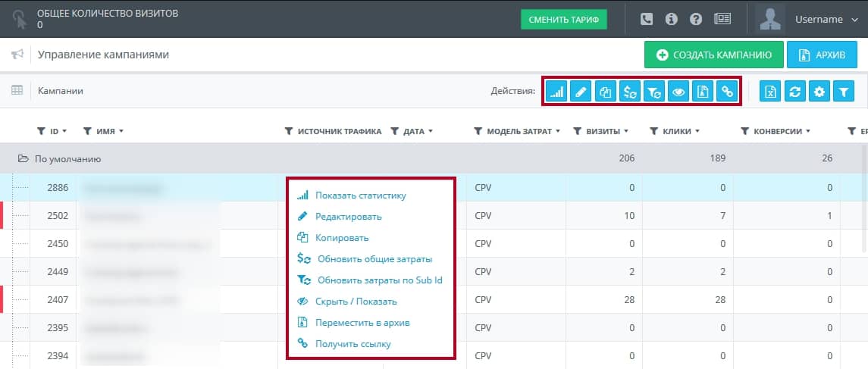Open table settings with the gear icon

point(819,92)
